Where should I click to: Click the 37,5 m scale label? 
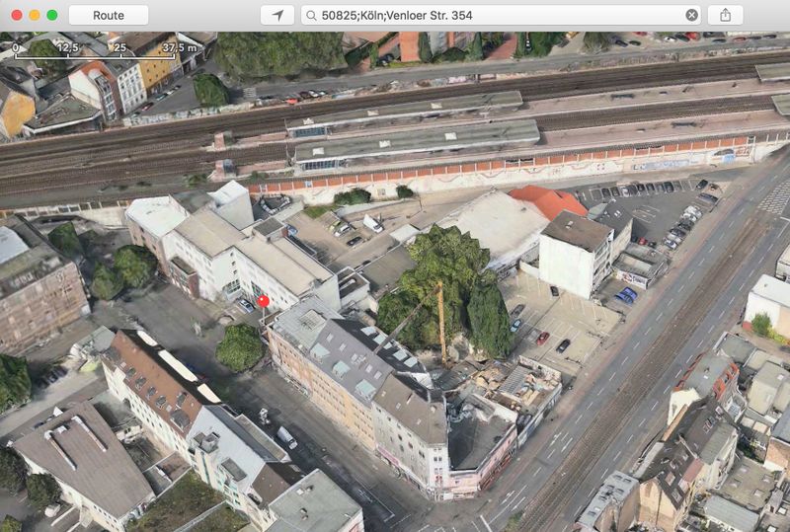tap(180, 46)
